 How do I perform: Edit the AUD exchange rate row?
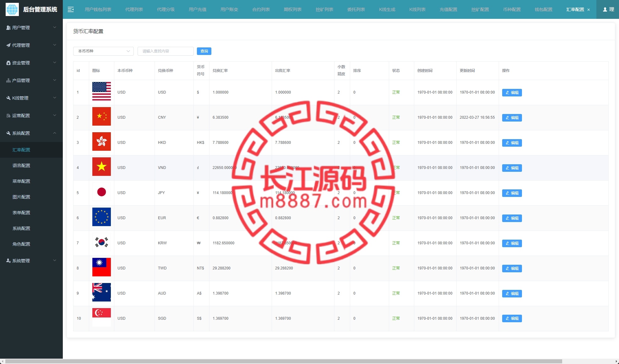point(512,294)
